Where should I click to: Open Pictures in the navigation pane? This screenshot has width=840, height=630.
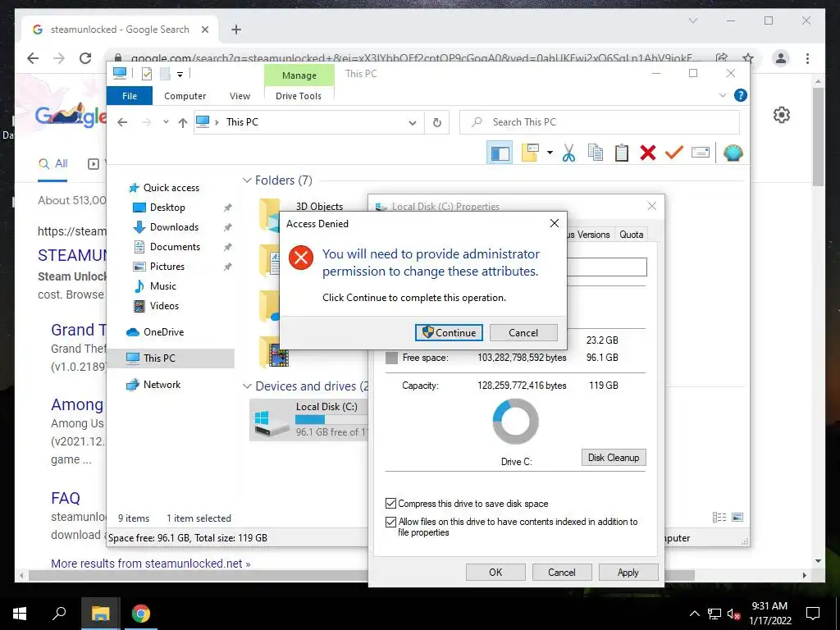pos(167,267)
